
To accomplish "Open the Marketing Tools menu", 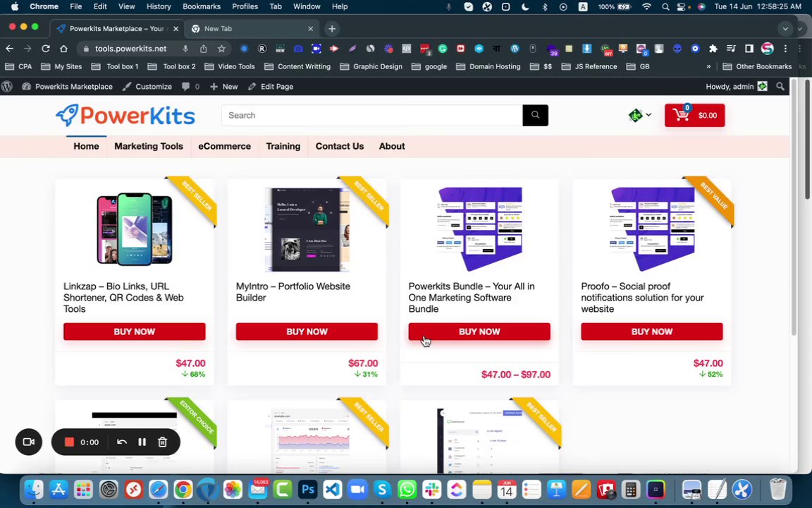I will coord(149,146).
